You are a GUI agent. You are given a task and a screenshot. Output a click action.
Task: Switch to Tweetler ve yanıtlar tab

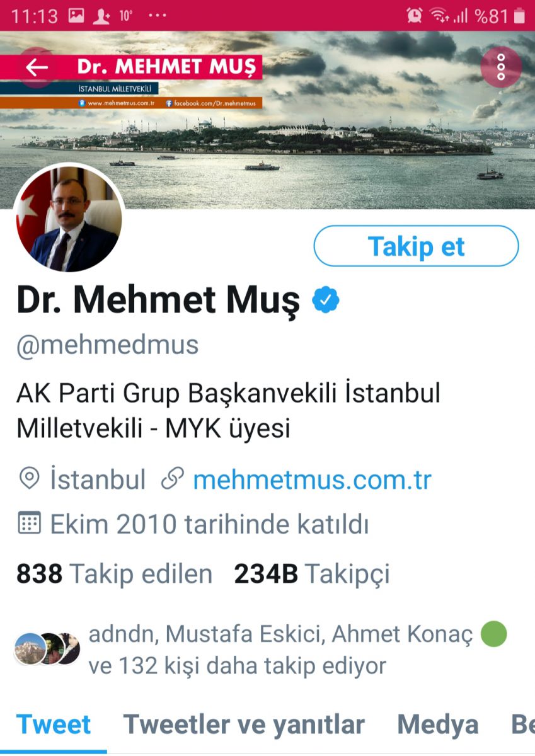244,724
